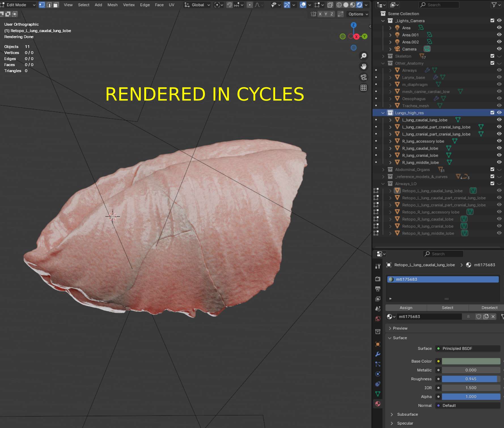Toggle the camera view gizmo
Screen dimensions: 504x428
(363, 77)
